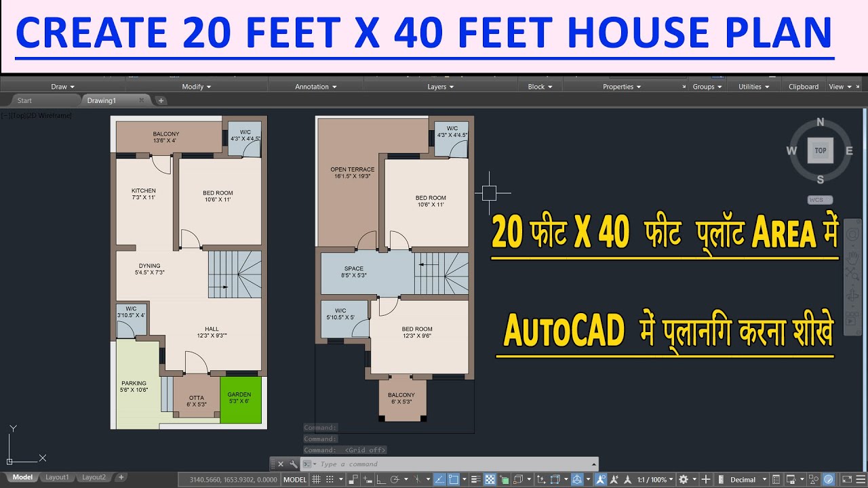Open the status bar customization menu
The width and height of the screenshot is (868, 488).
click(861, 479)
